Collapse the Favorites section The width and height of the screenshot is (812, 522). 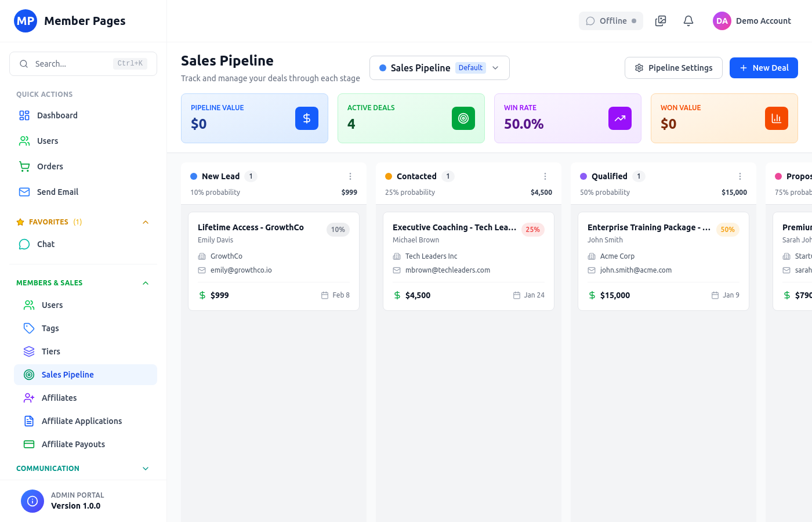click(x=145, y=222)
